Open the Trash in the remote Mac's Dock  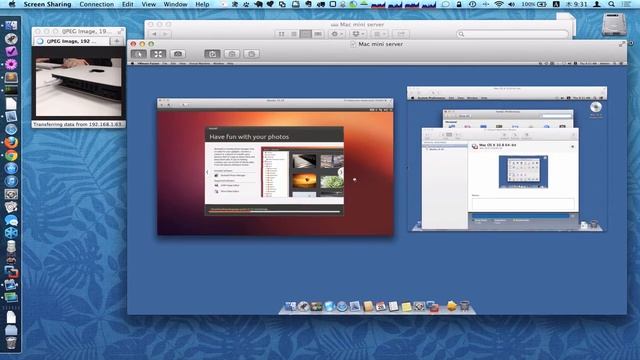464,306
